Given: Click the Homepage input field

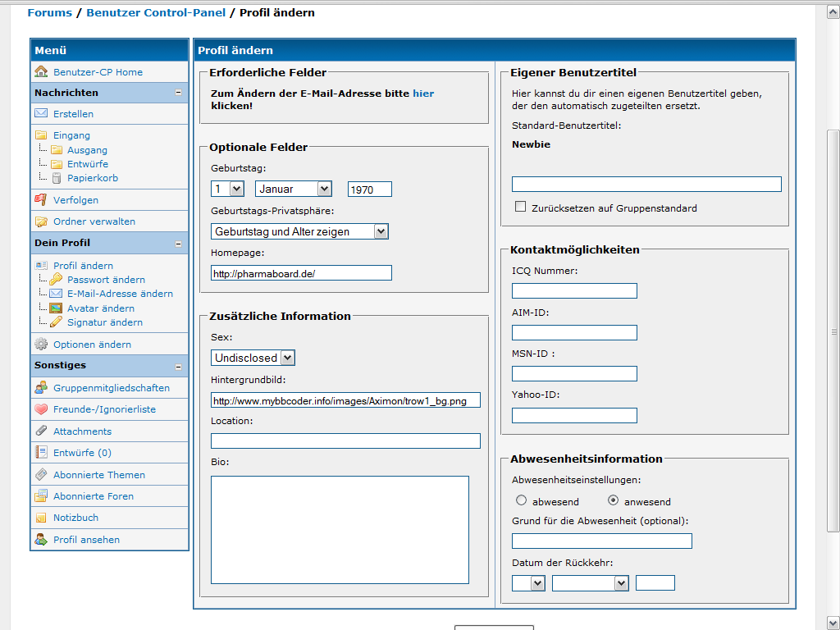Looking at the screenshot, I should click(301, 272).
